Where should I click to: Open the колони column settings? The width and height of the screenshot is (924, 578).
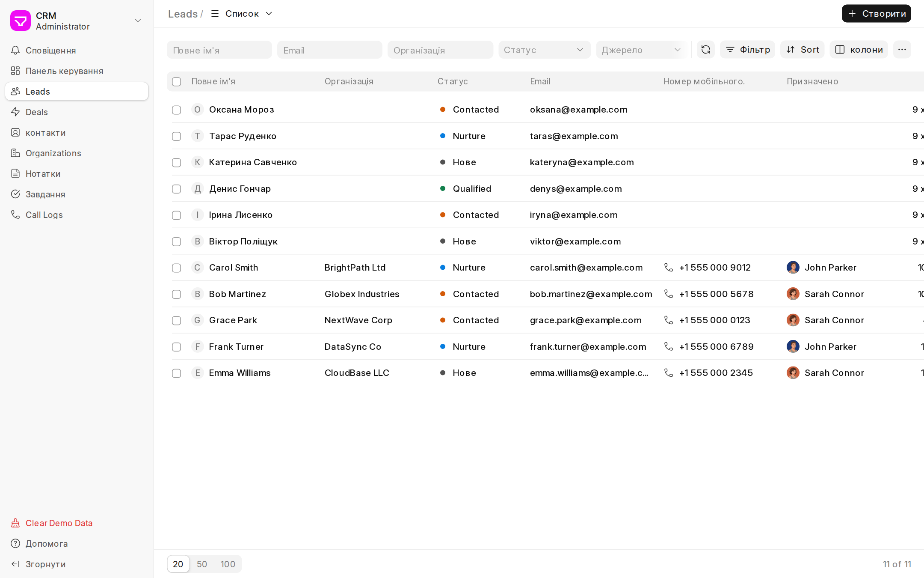(859, 50)
